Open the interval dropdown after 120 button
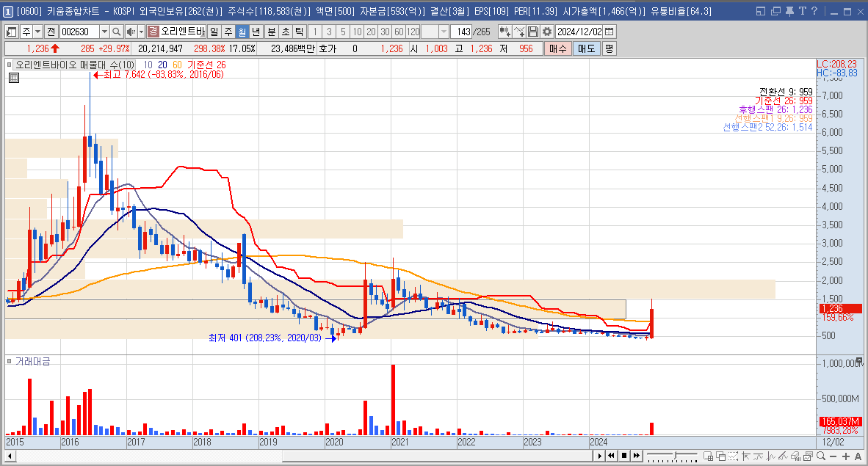Viewport: 868px width, 466px height. tap(444, 32)
